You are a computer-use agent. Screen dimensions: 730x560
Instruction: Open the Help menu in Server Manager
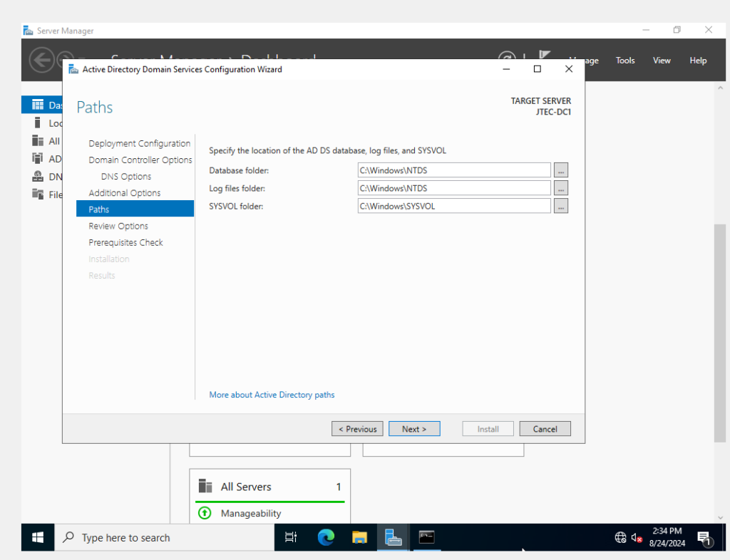pyautogui.click(x=698, y=61)
